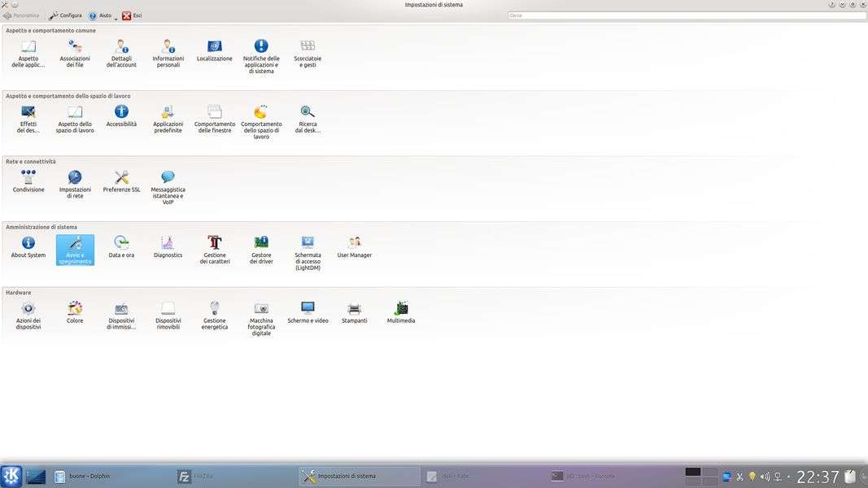Open Macchina fotografica digitale module
868x488 pixels.
(x=261, y=319)
